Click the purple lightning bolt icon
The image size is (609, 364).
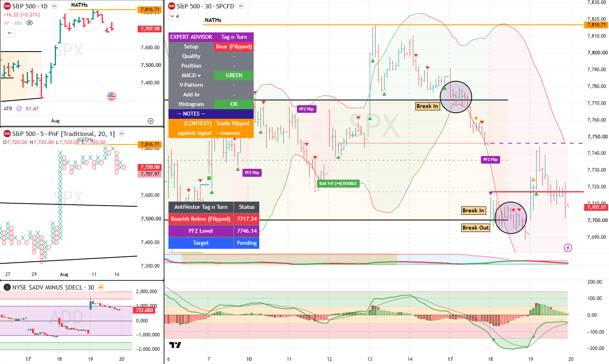click(568, 248)
